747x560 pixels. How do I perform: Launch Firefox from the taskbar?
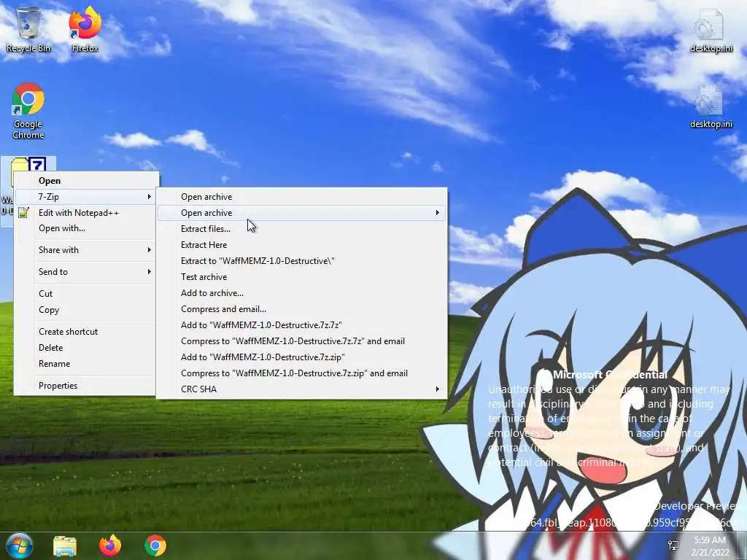click(110, 545)
